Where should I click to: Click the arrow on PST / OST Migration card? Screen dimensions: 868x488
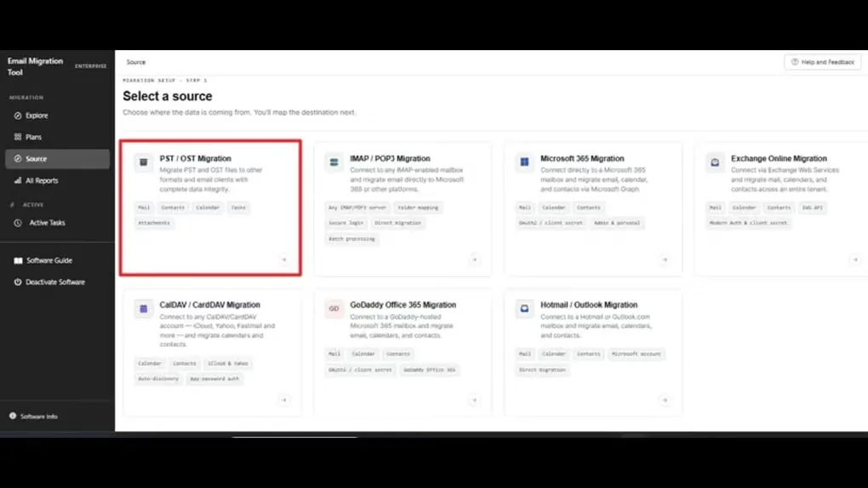(284, 259)
